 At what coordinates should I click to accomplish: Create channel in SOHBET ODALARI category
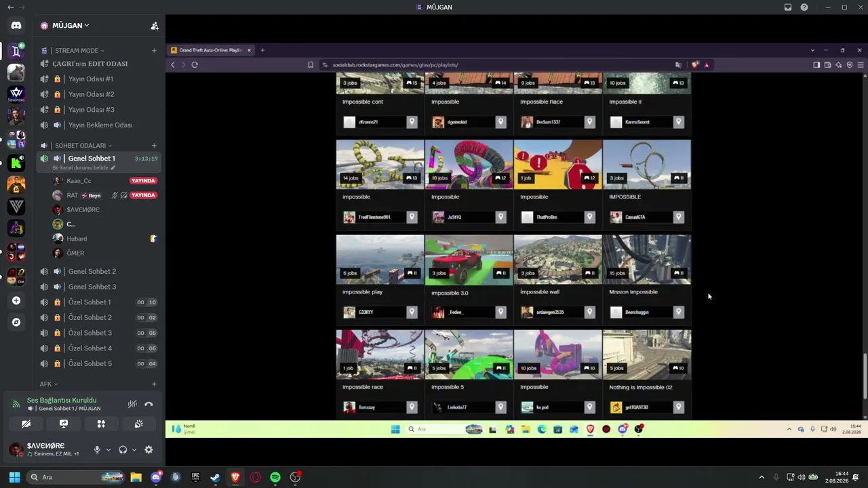pyautogui.click(x=154, y=146)
